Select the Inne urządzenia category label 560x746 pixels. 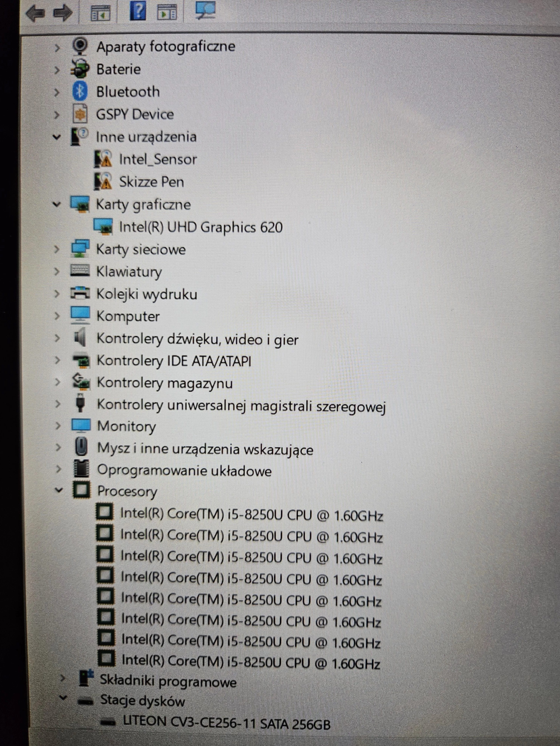click(146, 137)
